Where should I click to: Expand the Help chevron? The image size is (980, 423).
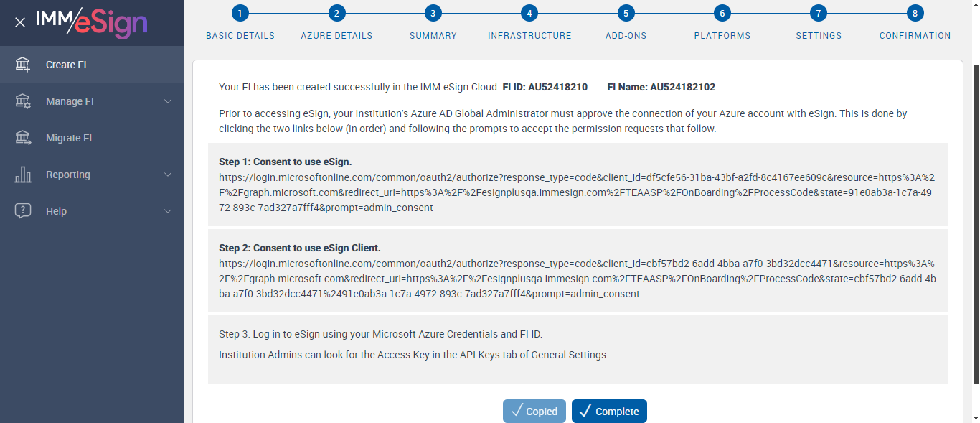(x=168, y=211)
